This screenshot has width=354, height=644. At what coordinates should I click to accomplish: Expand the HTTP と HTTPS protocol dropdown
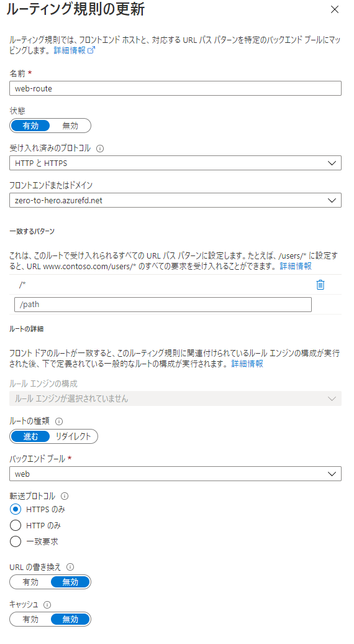click(176, 163)
